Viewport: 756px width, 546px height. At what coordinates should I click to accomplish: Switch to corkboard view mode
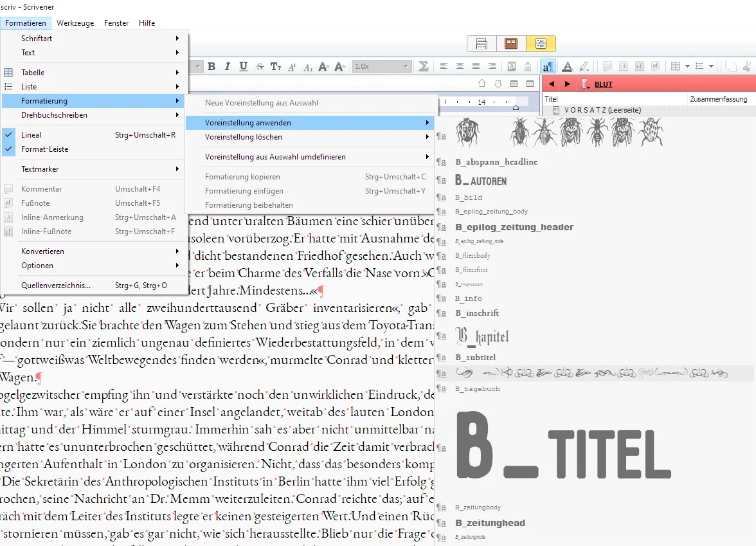[511, 44]
